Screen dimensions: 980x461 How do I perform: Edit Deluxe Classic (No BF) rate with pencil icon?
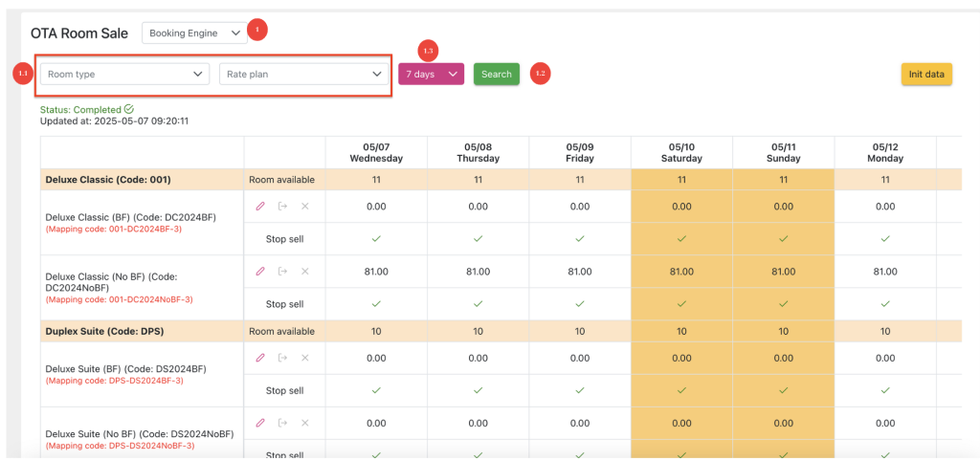click(260, 272)
